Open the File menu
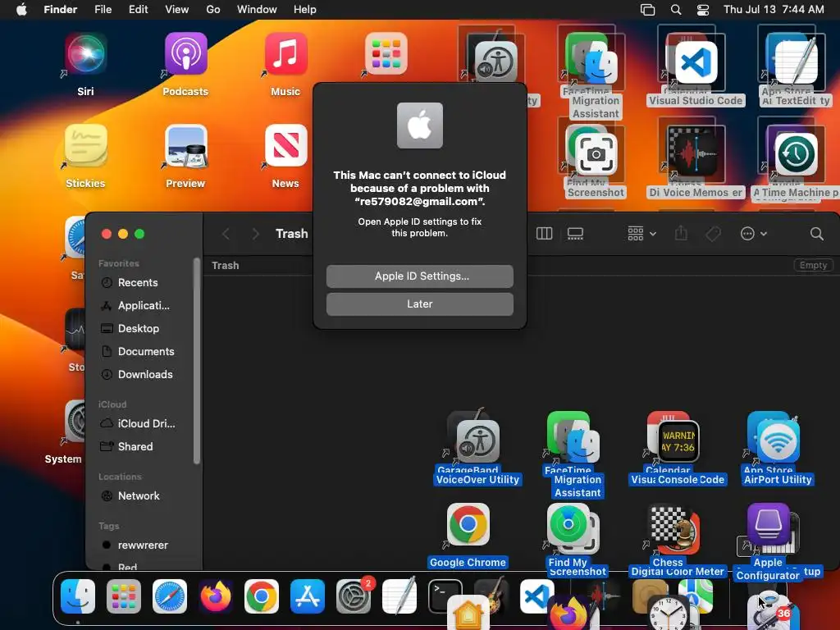 tap(103, 9)
